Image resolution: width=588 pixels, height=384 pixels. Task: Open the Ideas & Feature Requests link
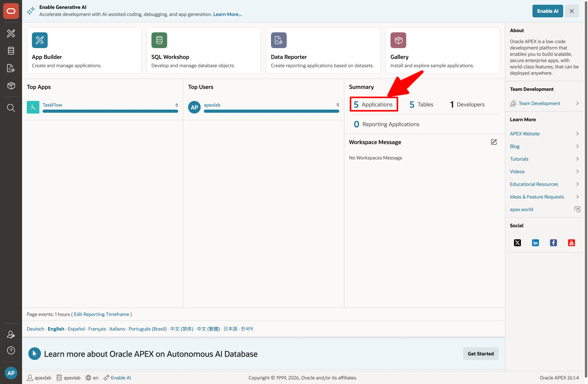[537, 197]
